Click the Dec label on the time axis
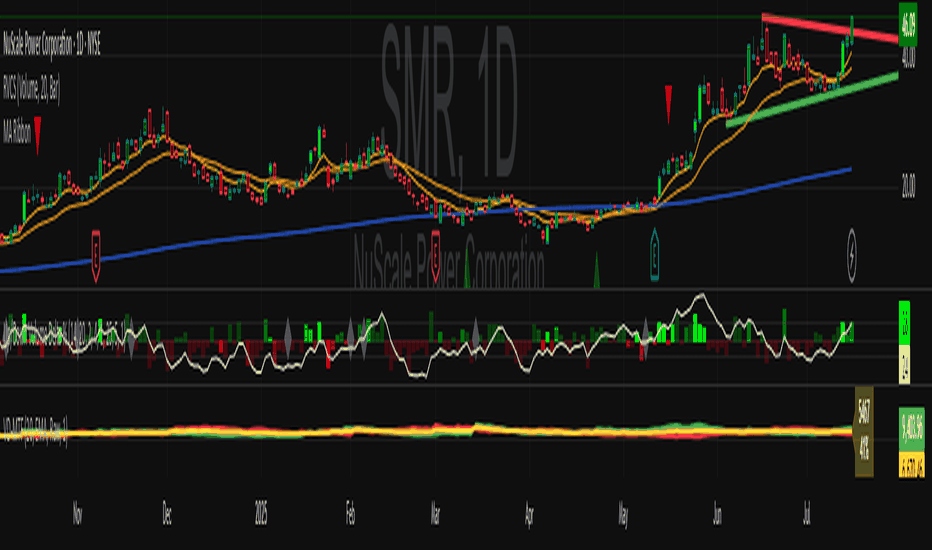Screen dimensions: 932x550 (x=167, y=514)
